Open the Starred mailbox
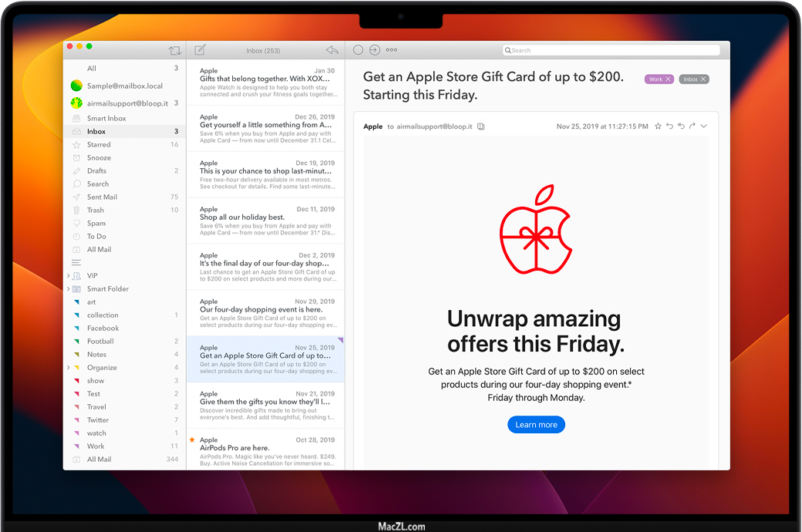The width and height of the screenshot is (802, 532). [x=99, y=145]
